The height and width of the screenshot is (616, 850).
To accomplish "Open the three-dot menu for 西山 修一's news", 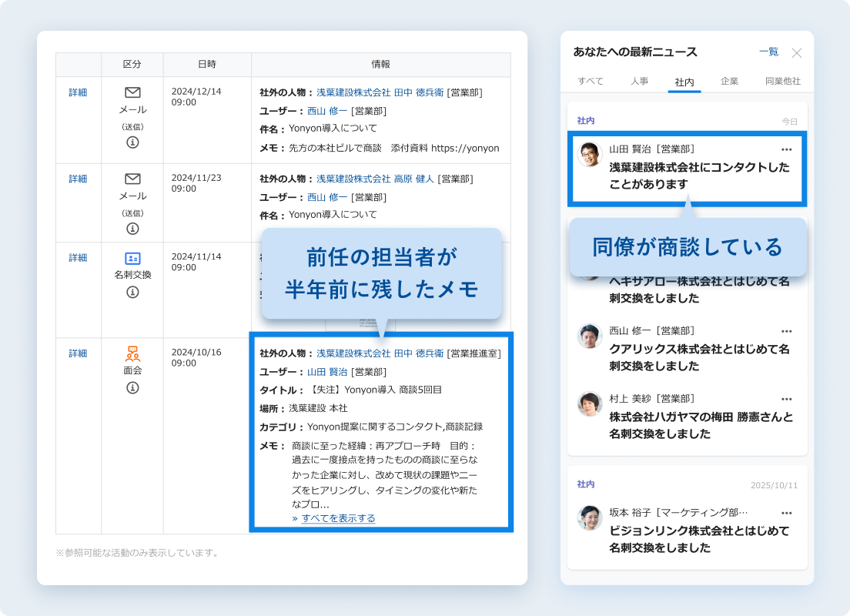I will pos(786,330).
